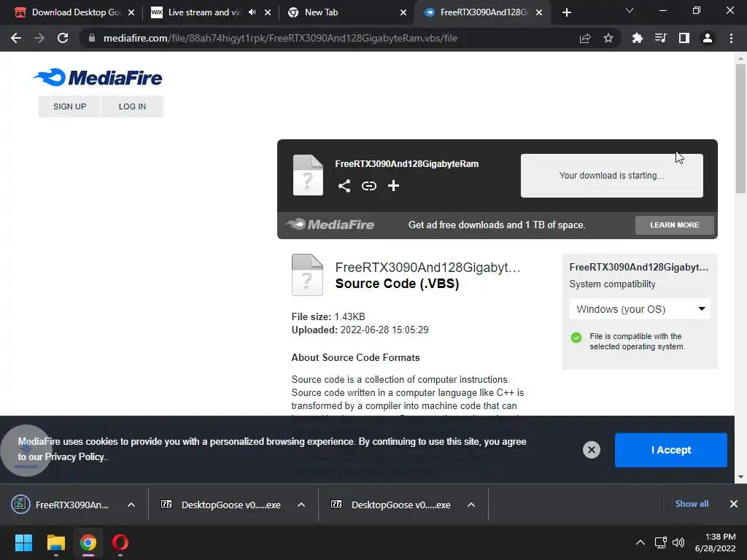Click the network icon in system tray
This screenshot has height=560, width=747.
click(x=660, y=542)
